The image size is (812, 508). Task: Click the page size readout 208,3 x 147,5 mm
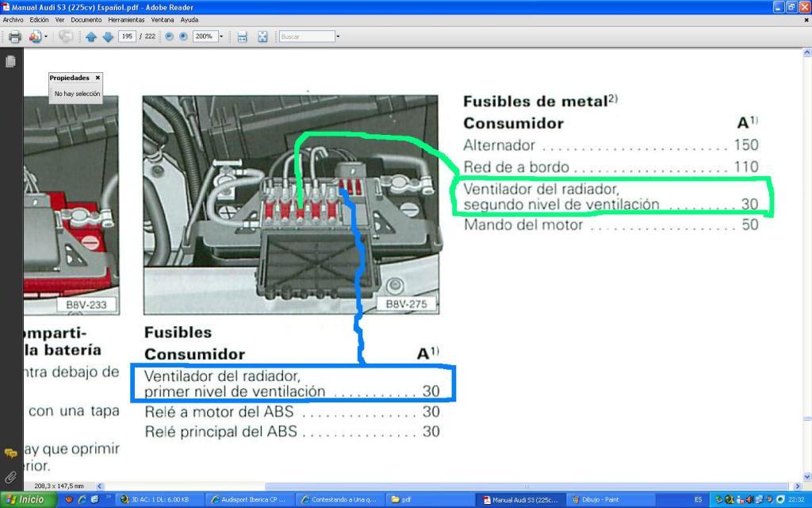[x=59, y=487]
